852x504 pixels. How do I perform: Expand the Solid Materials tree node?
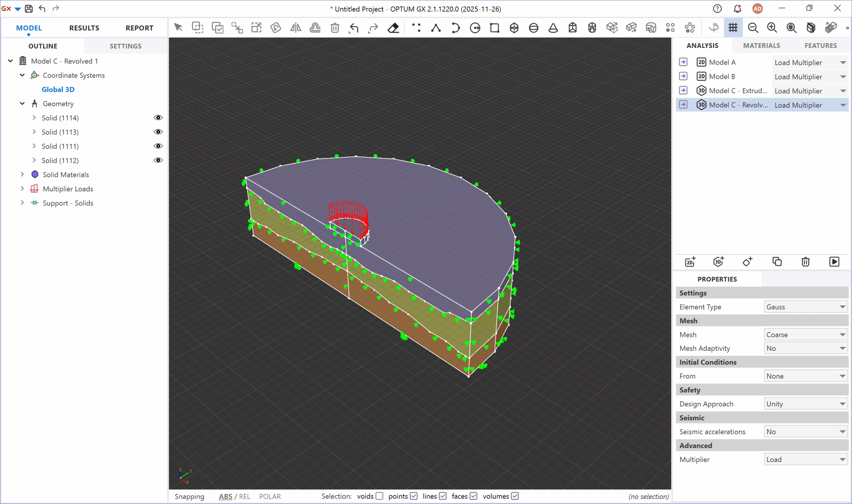point(22,174)
